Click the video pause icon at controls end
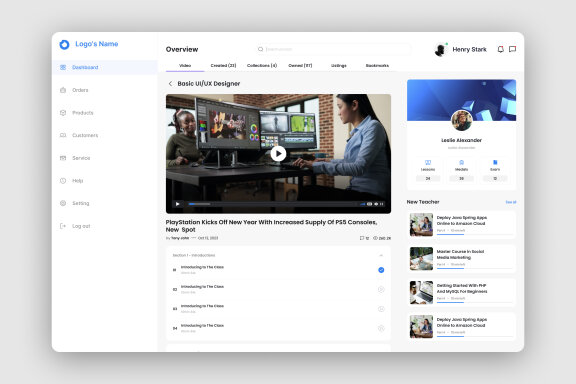 tap(382, 204)
